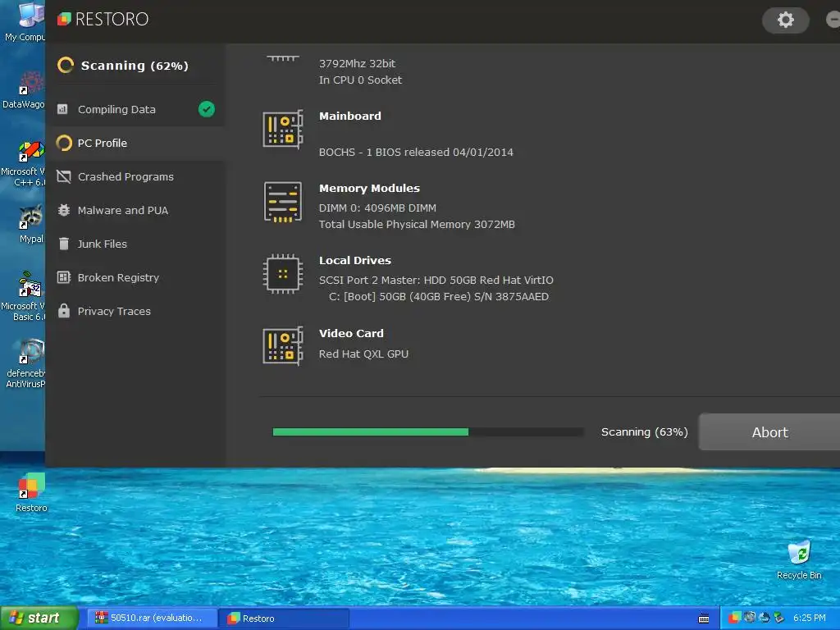Viewport: 840px width, 630px height.
Task: Abort the scan
Action: pyautogui.click(x=769, y=431)
